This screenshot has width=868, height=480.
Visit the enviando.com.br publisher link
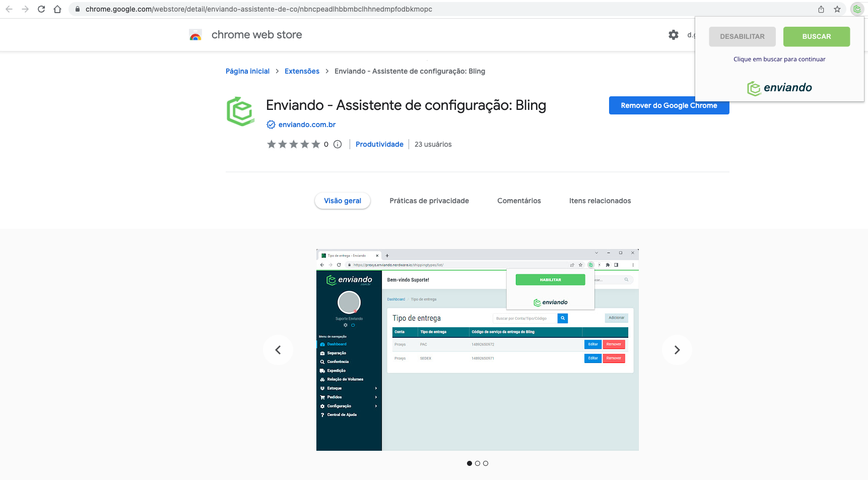click(307, 125)
